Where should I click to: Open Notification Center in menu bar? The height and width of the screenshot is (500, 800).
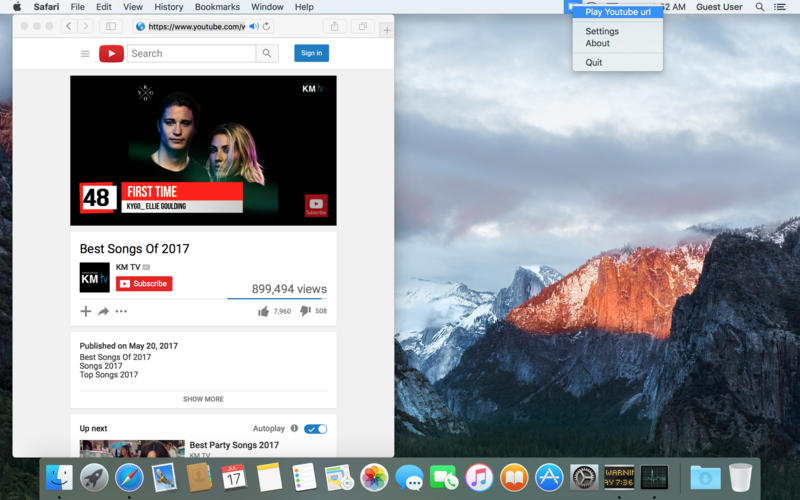click(780, 7)
